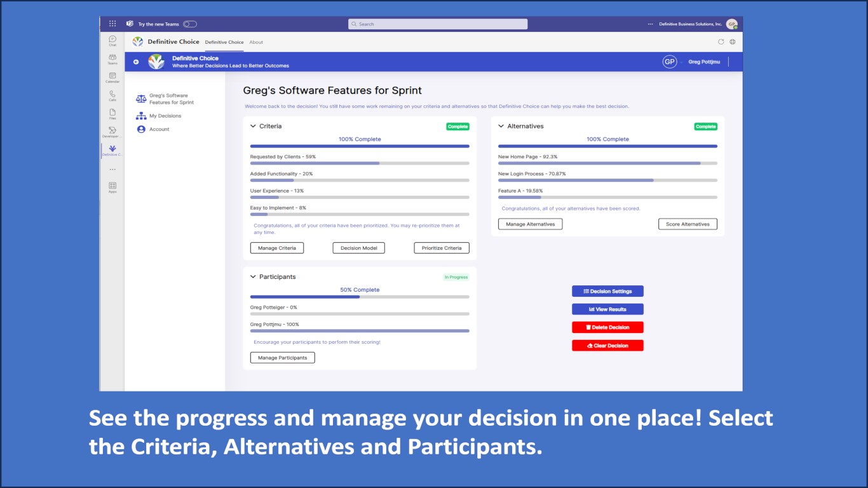Reload the app tab
Viewport: 868px width, 488px height.
point(721,42)
